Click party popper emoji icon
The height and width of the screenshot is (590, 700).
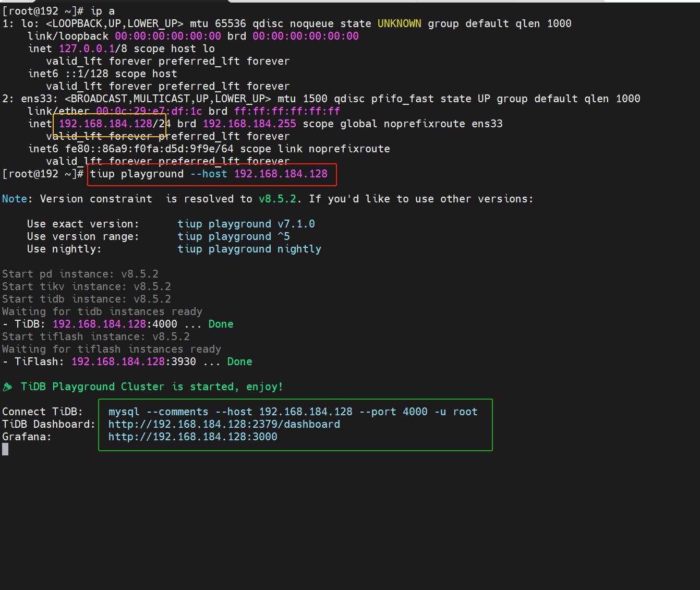(x=7, y=387)
